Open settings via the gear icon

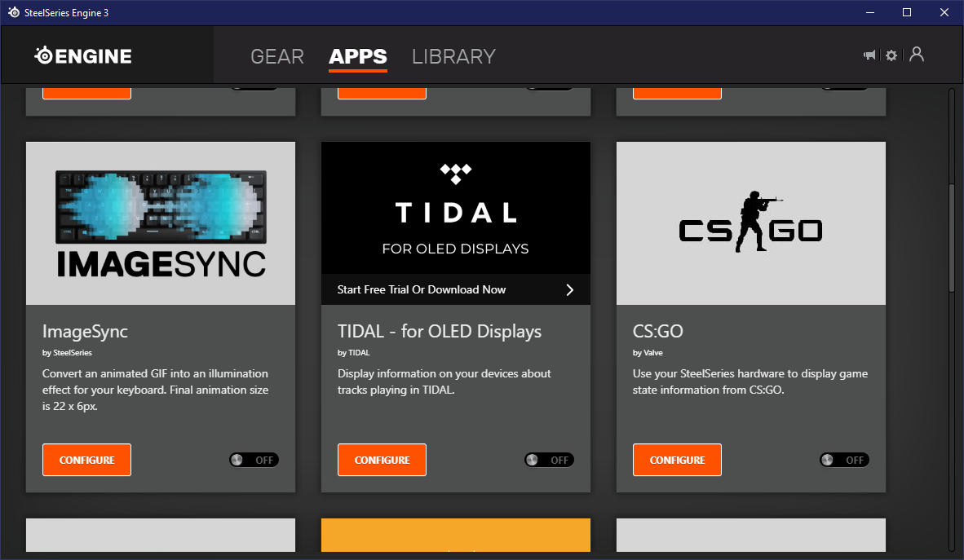click(x=891, y=55)
